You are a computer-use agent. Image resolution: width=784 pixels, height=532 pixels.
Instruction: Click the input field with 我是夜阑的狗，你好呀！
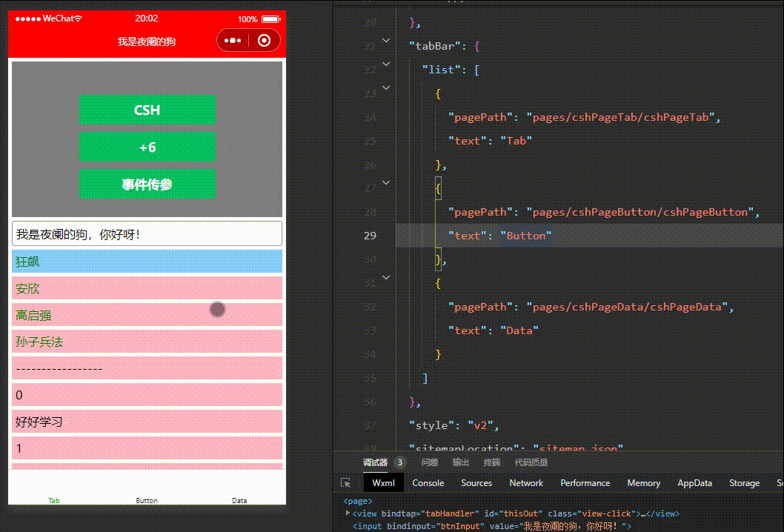click(147, 233)
